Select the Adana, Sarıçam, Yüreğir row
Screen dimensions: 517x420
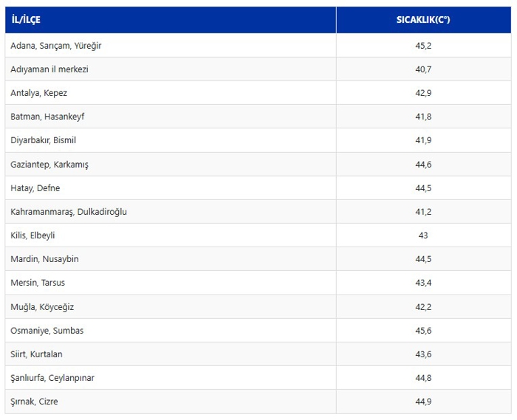(56, 46)
